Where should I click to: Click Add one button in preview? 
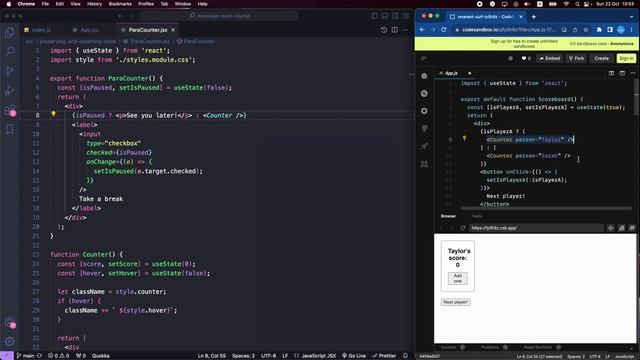[458, 278]
